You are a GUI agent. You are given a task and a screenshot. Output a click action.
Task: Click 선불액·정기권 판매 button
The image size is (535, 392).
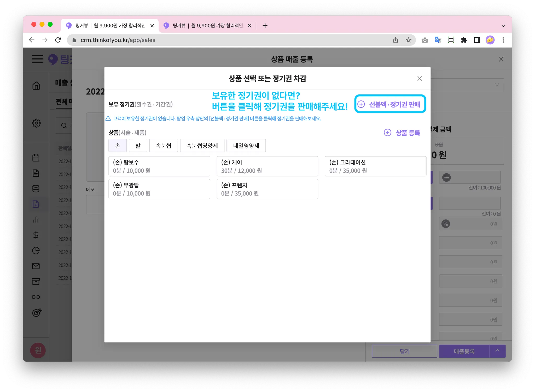[390, 104]
